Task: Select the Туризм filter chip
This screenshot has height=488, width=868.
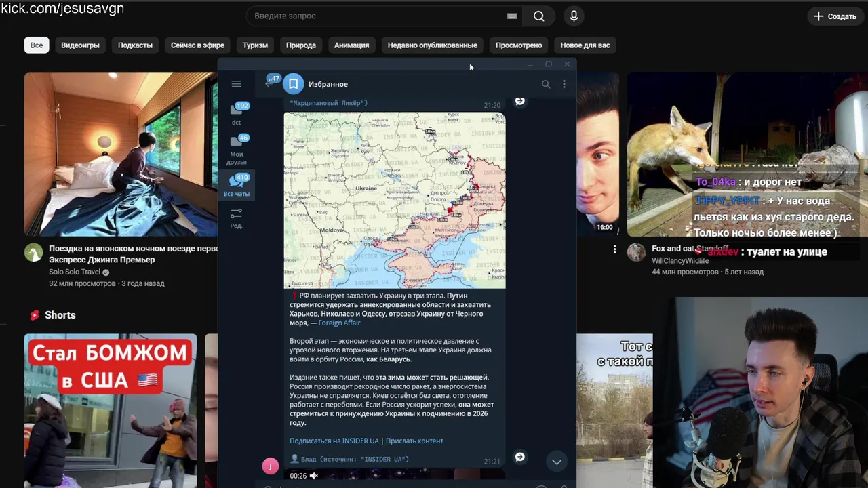Action: pyautogui.click(x=255, y=45)
